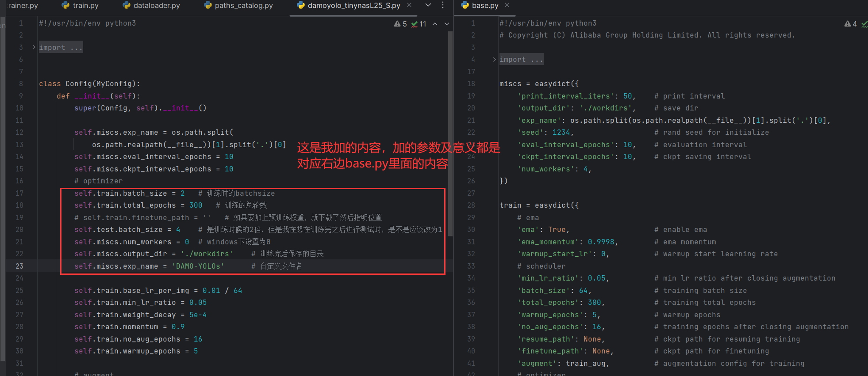Switch to the train.py tab

(x=80, y=5)
